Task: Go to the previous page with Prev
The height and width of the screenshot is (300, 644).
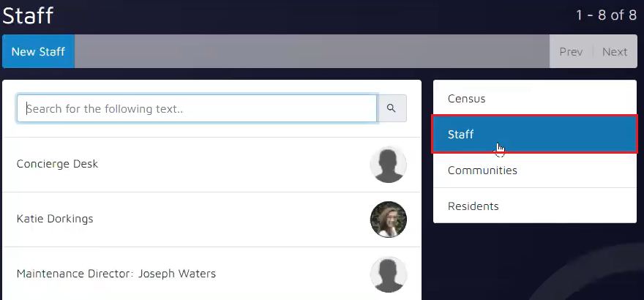Action: [x=571, y=51]
